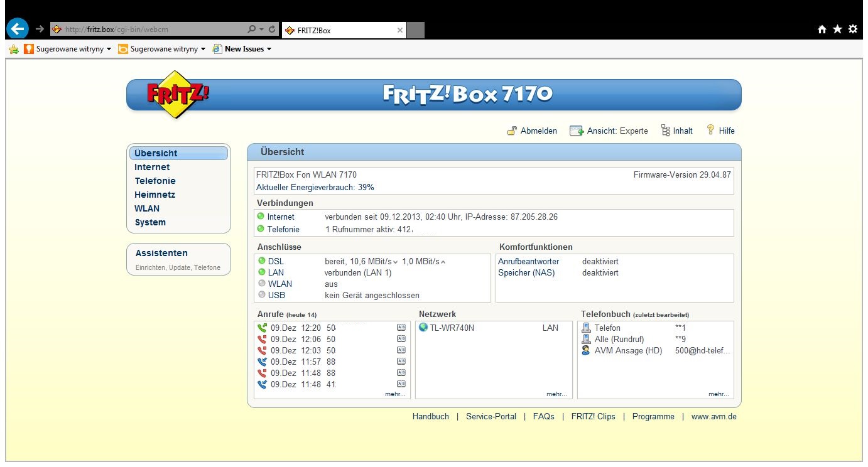Open Telefonie in the left menu

coord(155,181)
